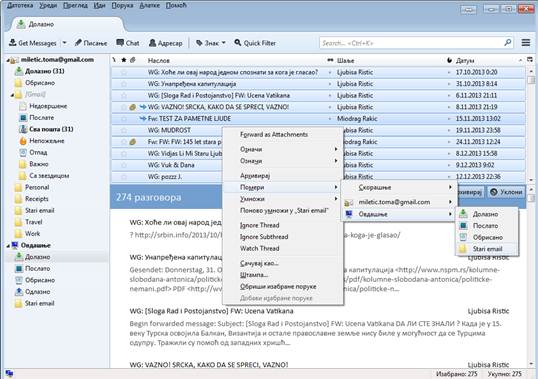Select the Work folder
538x379 pixels.
coord(32,234)
